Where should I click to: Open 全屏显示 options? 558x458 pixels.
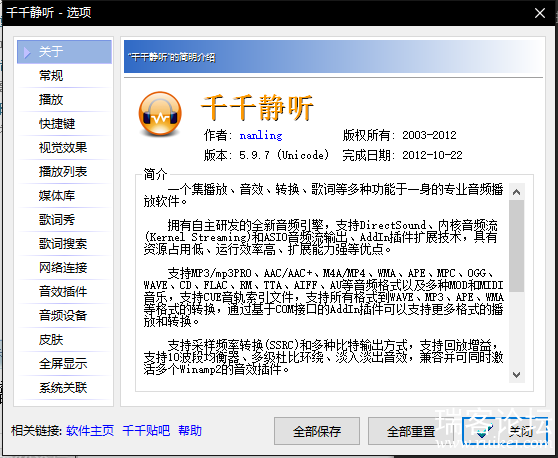(x=64, y=364)
